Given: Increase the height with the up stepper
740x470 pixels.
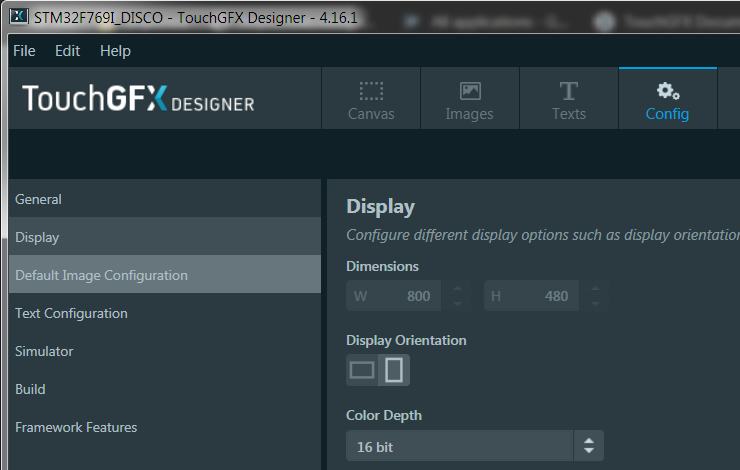Looking at the screenshot, I should [595, 288].
